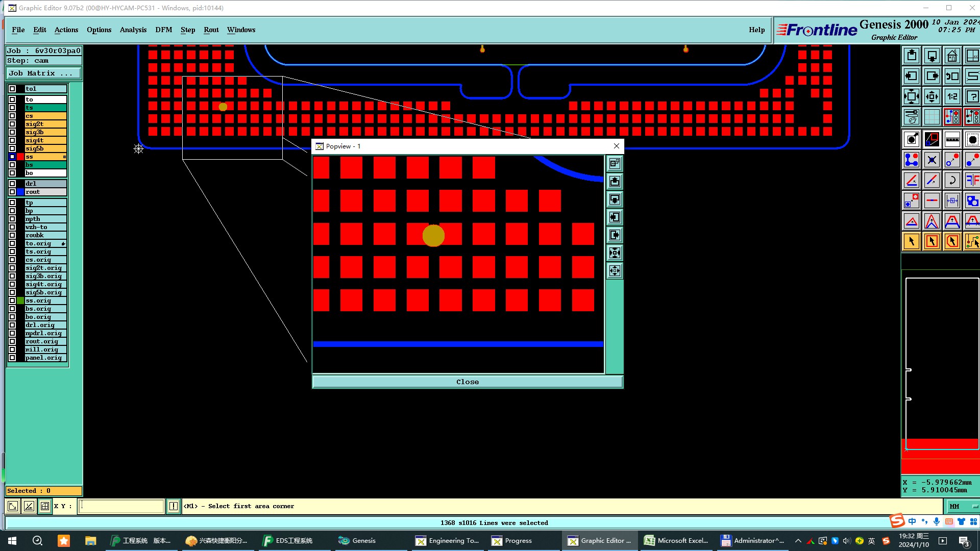Select the measure ruler tool

tap(952, 139)
